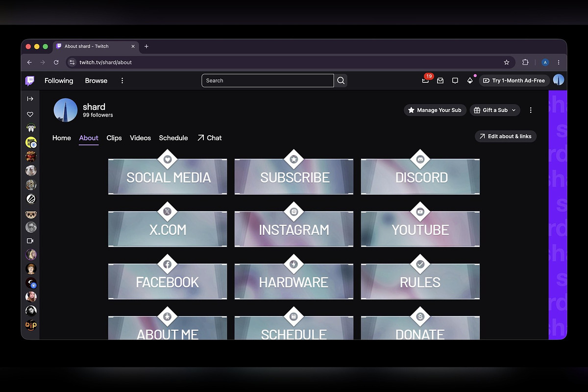
Task: Open the Videos tab
Action: click(x=140, y=138)
